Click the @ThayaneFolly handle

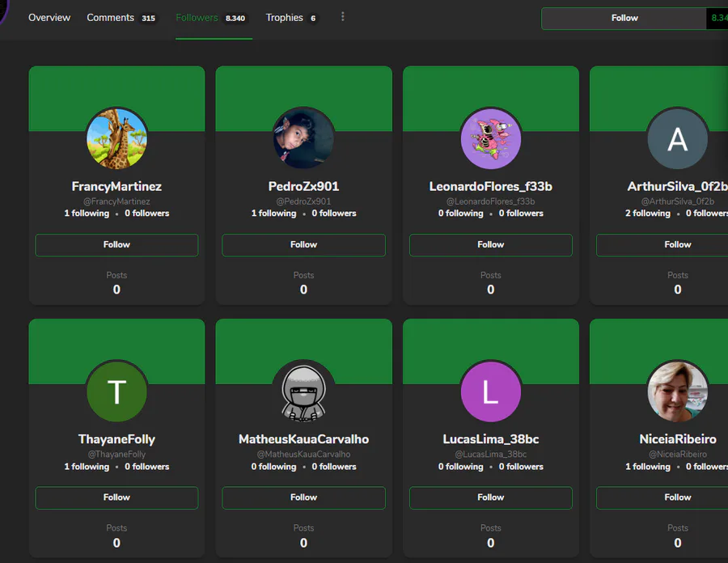116,455
